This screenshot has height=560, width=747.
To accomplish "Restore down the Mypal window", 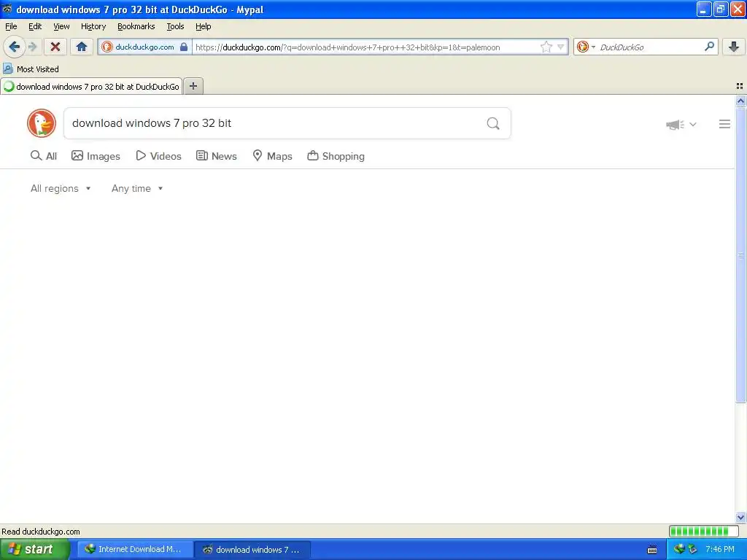I will pos(720,9).
